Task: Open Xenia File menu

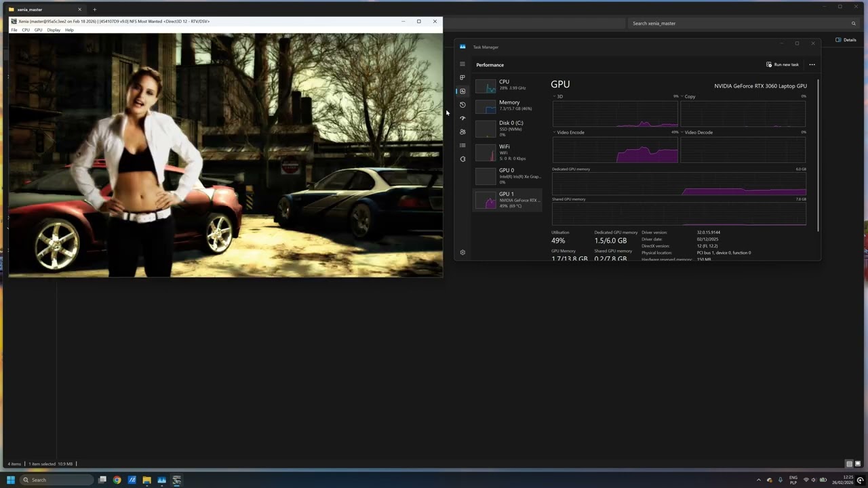Action: [x=14, y=30]
